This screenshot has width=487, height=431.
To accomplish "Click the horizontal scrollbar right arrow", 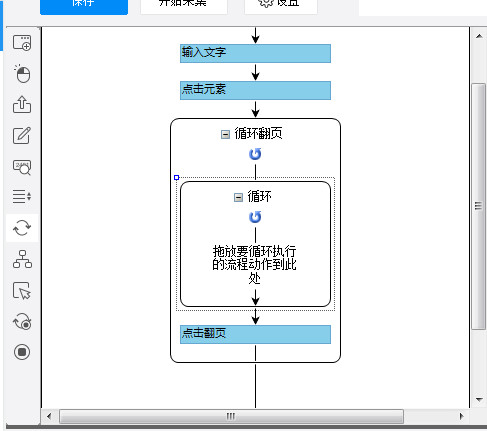I will (462, 416).
